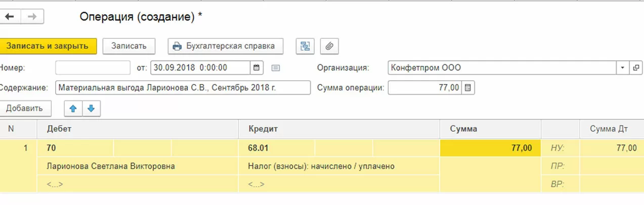
Task: Select the credit account 68.01 cell
Action: tap(276, 148)
